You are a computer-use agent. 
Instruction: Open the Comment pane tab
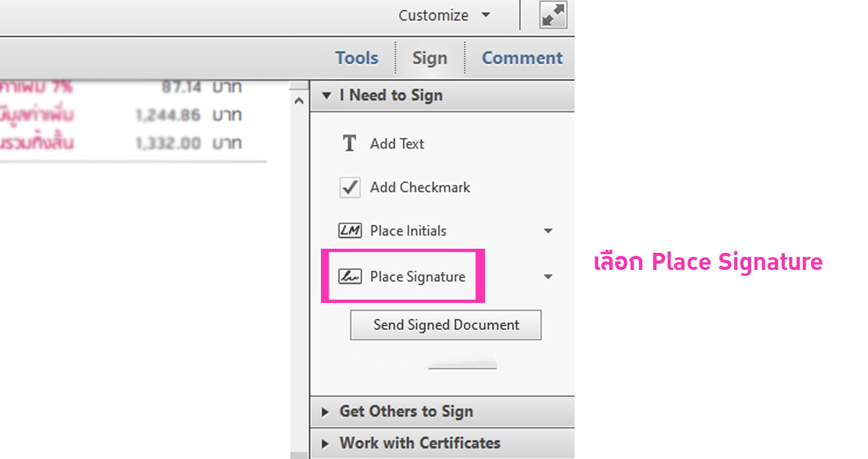(522, 58)
